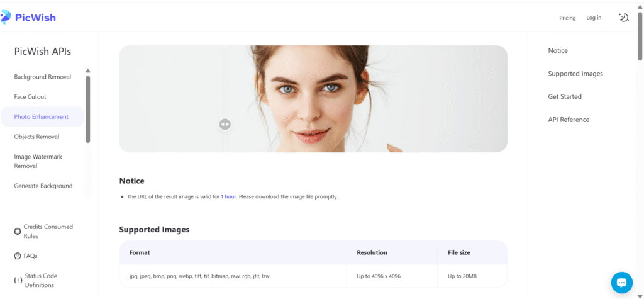Open Image Watermark Removal page
The width and height of the screenshot is (644, 299).
[38, 161]
